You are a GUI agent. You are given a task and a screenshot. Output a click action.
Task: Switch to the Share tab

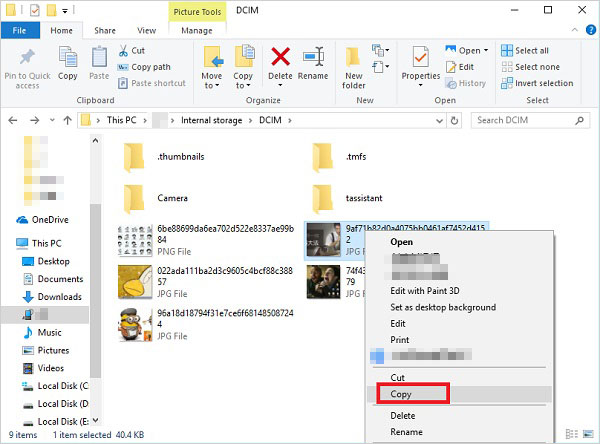(105, 31)
